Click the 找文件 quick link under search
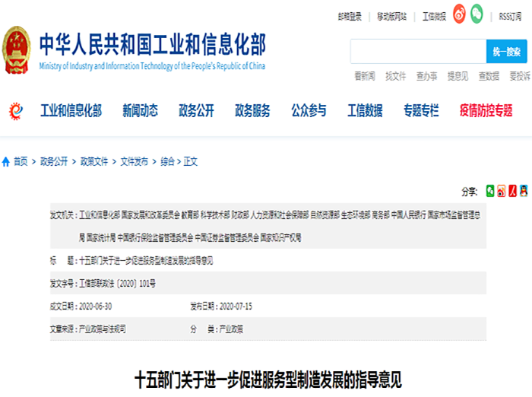This screenshot has height=397, width=532. coord(395,76)
